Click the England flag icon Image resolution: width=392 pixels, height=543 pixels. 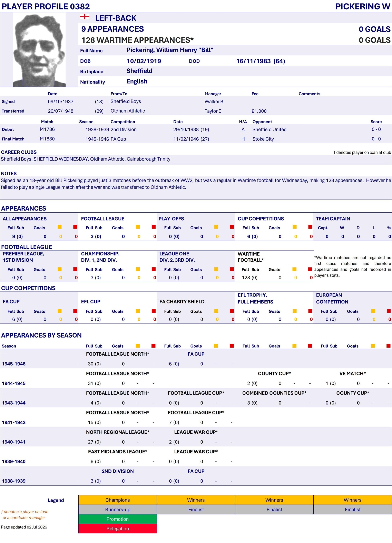click(x=85, y=17)
